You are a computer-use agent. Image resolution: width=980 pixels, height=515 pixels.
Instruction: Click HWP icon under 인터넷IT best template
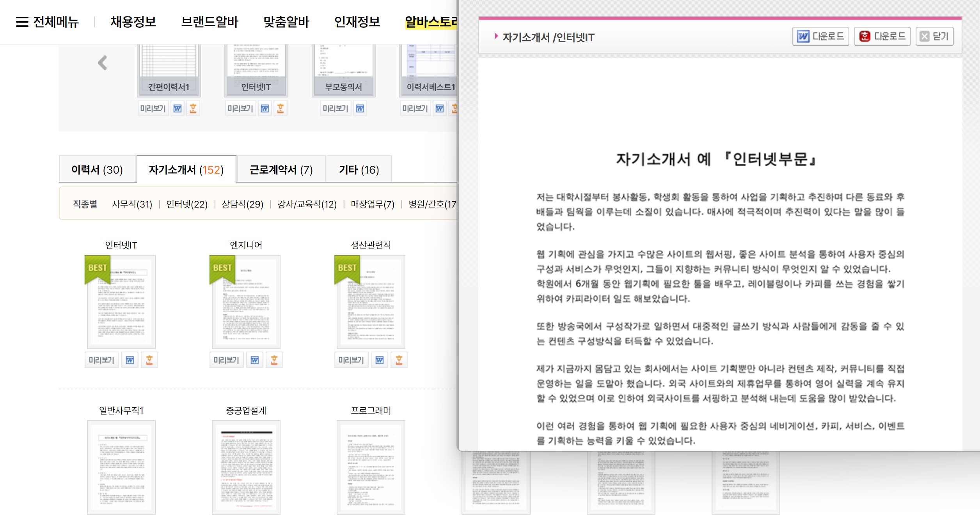point(149,360)
